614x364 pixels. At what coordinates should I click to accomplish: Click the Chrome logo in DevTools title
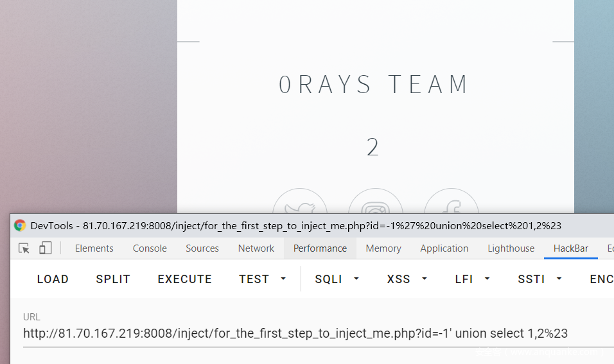(x=20, y=225)
